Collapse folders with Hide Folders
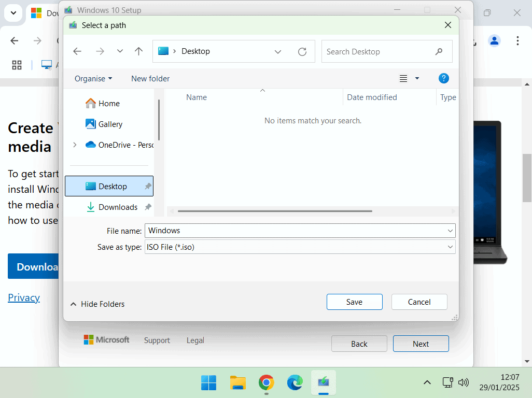The height and width of the screenshot is (398, 532). click(97, 304)
